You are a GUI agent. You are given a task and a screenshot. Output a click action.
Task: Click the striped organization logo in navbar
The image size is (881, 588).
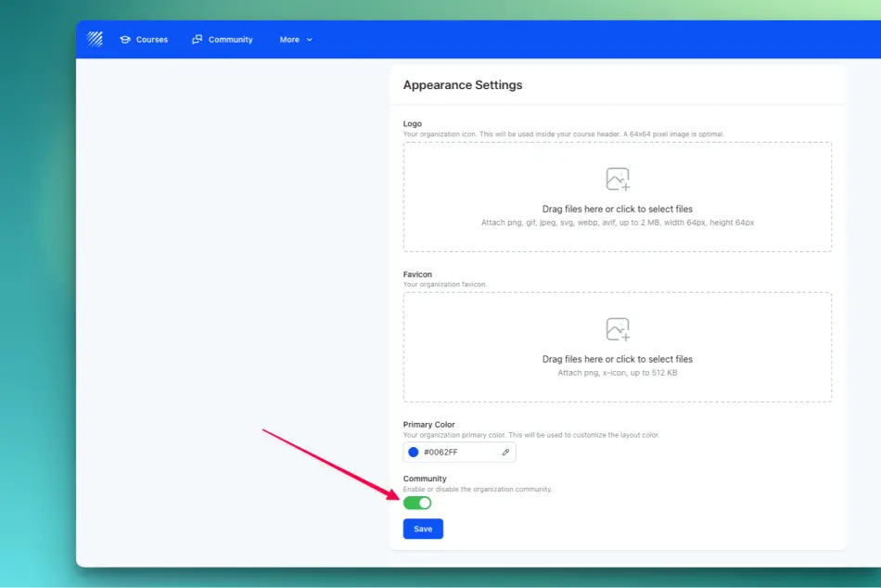pos(95,39)
